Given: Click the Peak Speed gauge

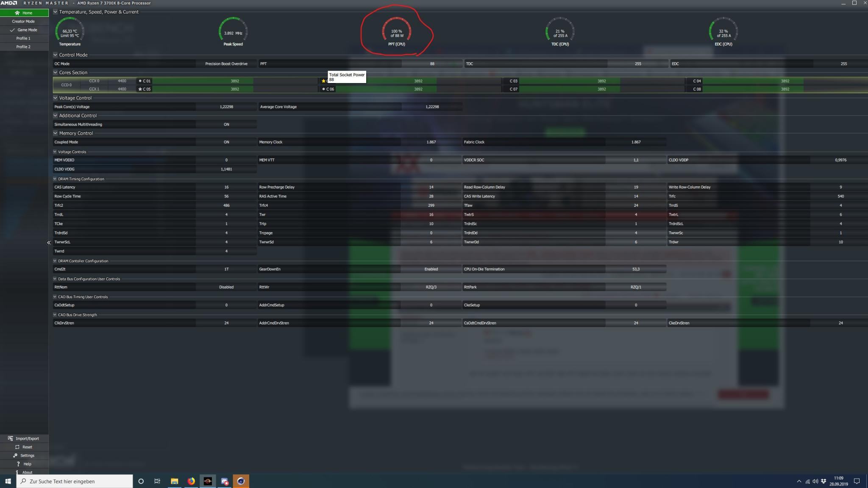Looking at the screenshot, I should [233, 32].
